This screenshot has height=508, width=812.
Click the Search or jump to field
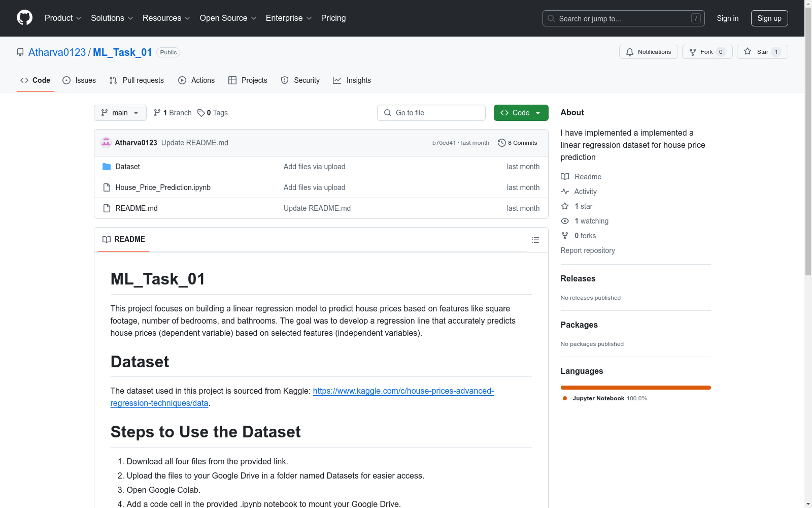(624, 18)
